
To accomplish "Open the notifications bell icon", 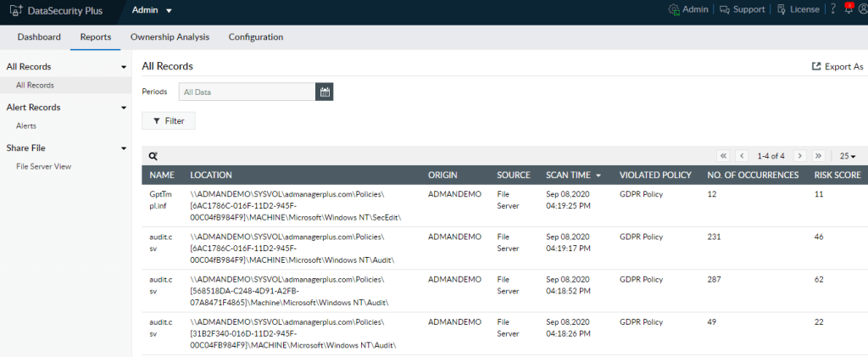I will point(848,9).
